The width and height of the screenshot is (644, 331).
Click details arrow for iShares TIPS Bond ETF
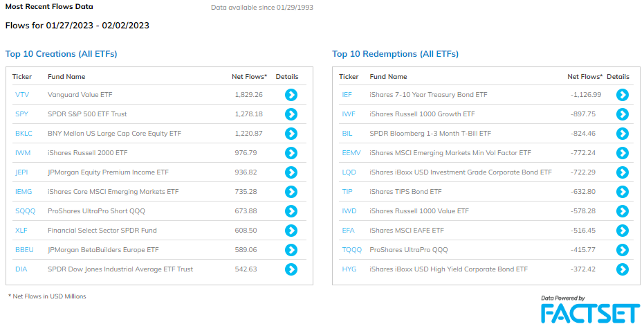click(623, 192)
